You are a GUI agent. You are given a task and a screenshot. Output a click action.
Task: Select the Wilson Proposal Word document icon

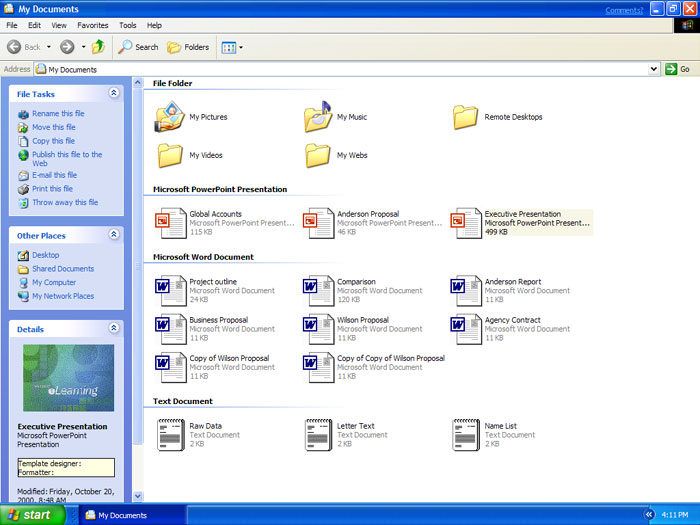(x=318, y=329)
